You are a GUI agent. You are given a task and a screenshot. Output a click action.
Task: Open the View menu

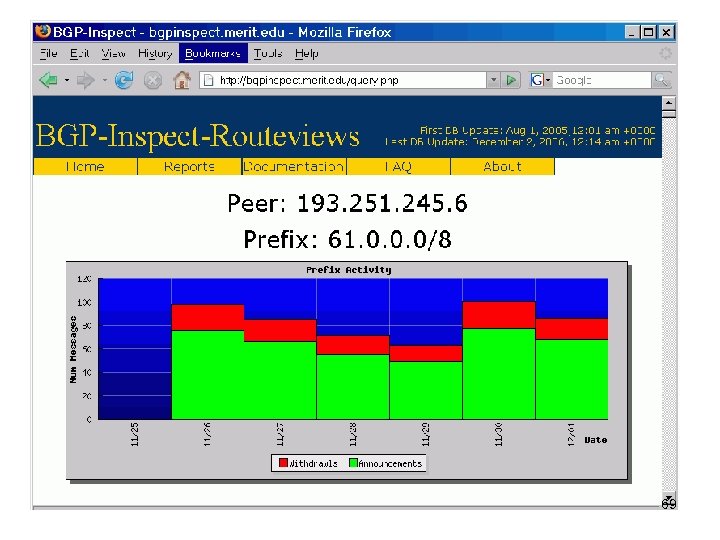(113, 54)
